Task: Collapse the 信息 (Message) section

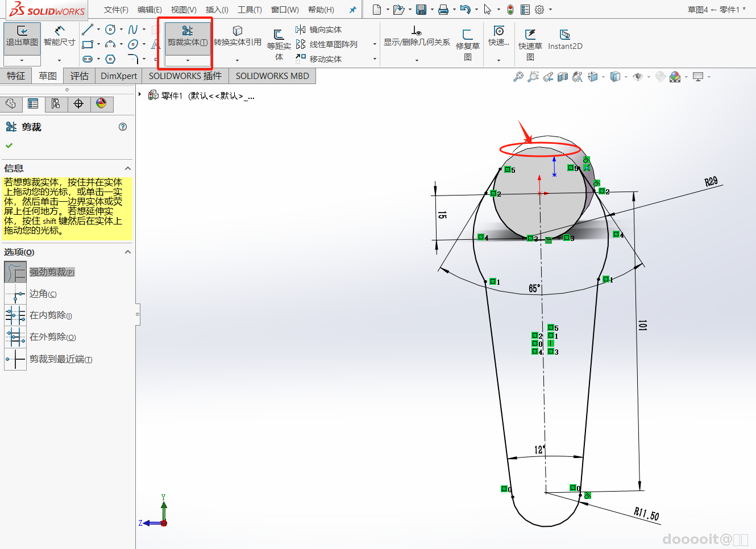Action: (x=128, y=168)
